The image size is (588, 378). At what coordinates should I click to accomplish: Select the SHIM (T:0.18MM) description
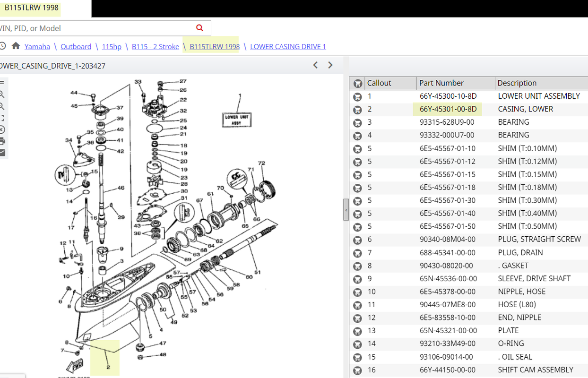point(527,188)
